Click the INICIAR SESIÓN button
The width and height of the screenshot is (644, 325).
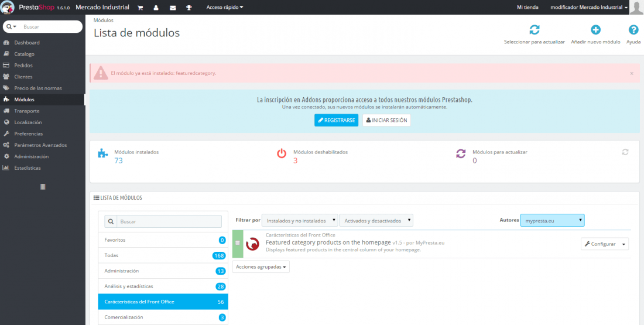(386, 121)
